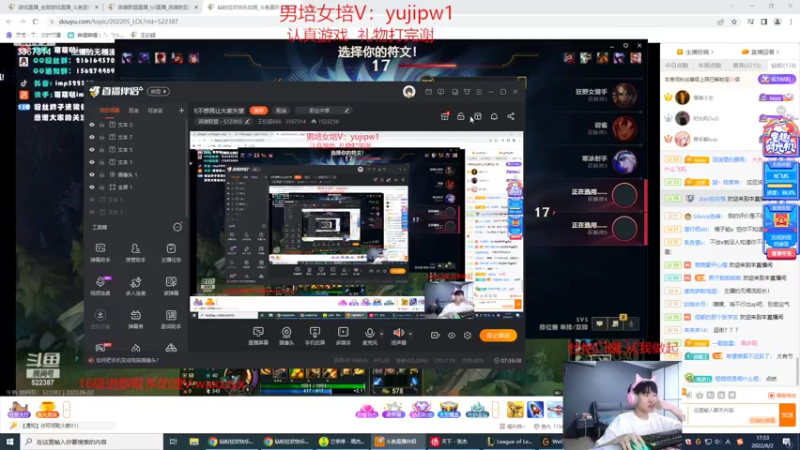Hide the 全屏 1 fullscreen source
Viewport: 800px width, 450px height.
point(92,187)
